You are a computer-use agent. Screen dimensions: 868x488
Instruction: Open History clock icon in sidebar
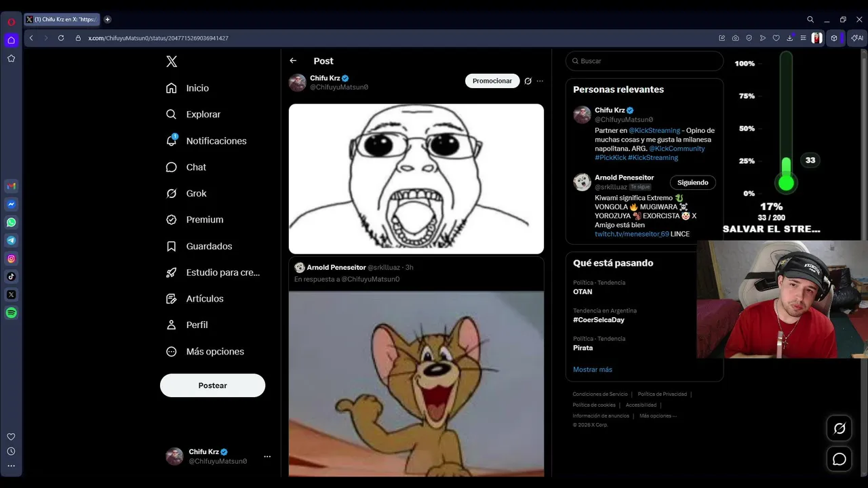pyautogui.click(x=11, y=451)
